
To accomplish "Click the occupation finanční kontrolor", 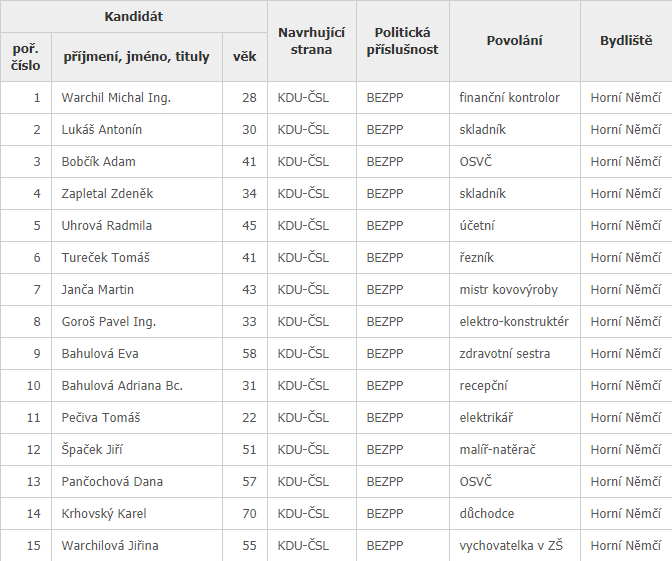I will coord(510,98).
